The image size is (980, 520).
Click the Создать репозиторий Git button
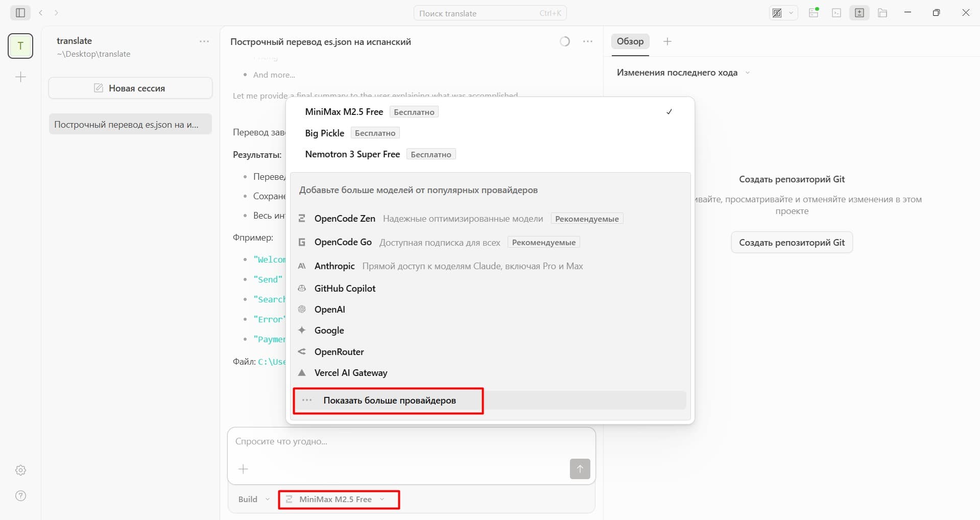[x=792, y=242]
